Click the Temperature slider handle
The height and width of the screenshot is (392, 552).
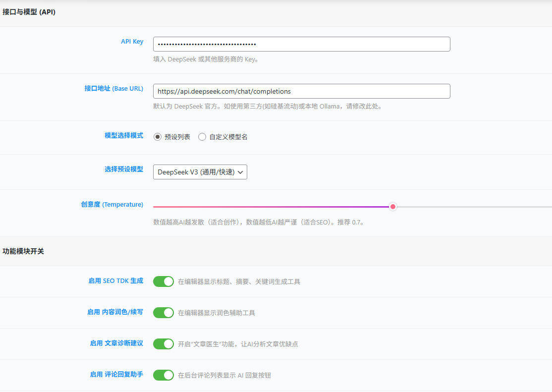[x=393, y=207]
